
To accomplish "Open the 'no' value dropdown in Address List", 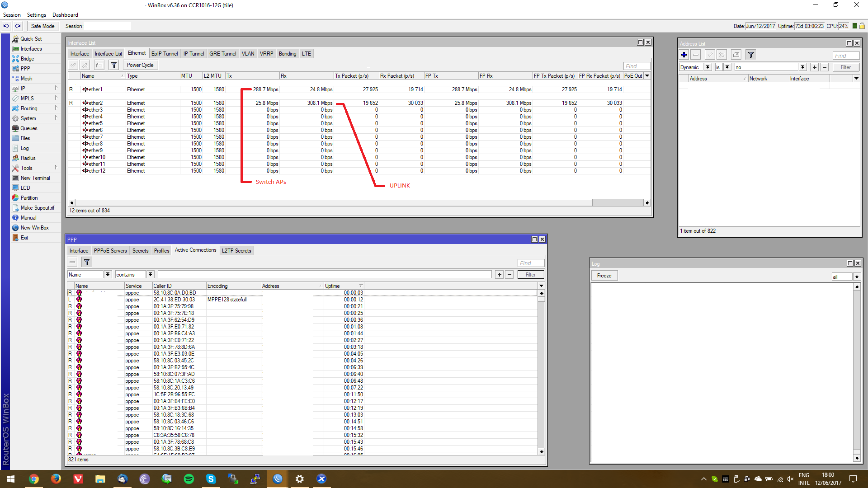I will tap(803, 67).
